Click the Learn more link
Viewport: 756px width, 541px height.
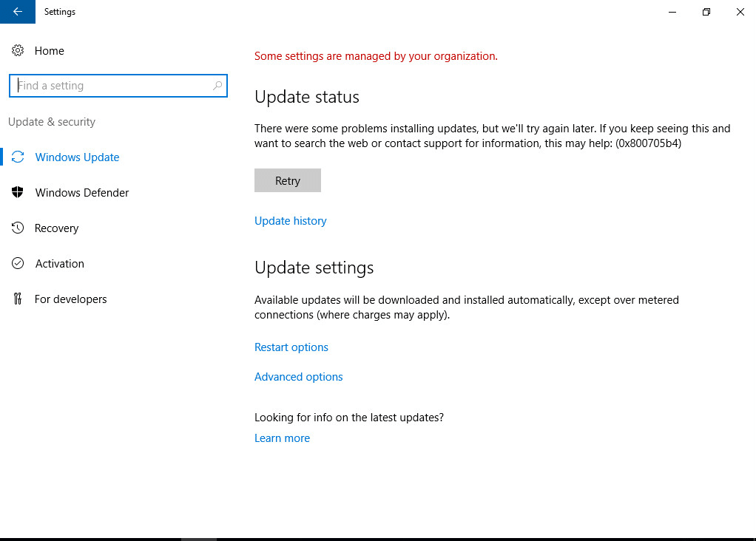pos(282,438)
